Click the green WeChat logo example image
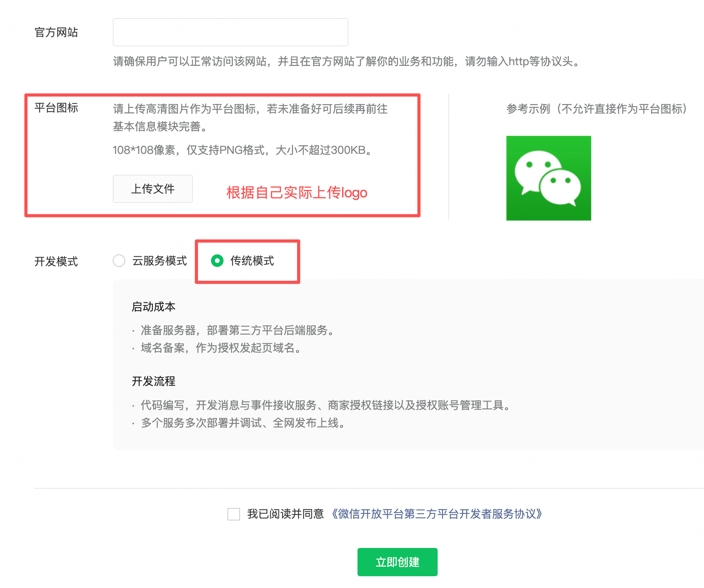The height and width of the screenshot is (588, 704). point(548,178)
